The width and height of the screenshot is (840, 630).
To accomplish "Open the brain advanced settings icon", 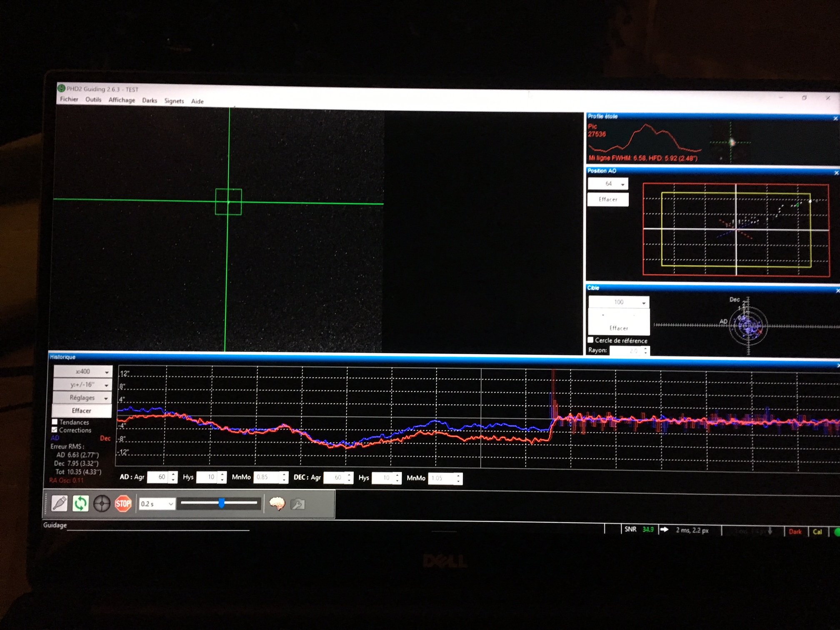I will (277, 504).
